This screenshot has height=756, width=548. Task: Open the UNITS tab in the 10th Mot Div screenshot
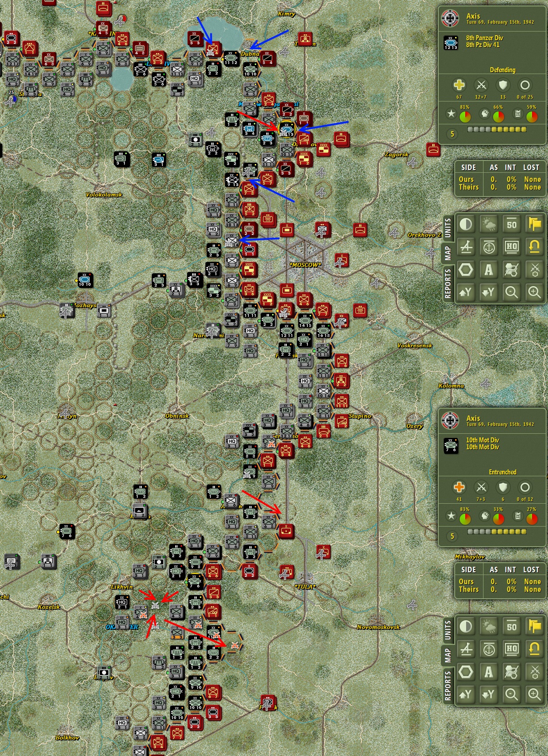pos(448,629)
